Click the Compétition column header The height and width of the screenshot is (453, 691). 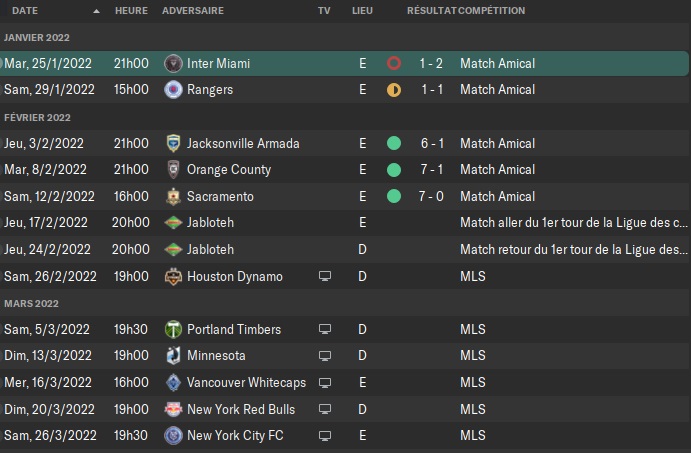[x=491, y=11]
